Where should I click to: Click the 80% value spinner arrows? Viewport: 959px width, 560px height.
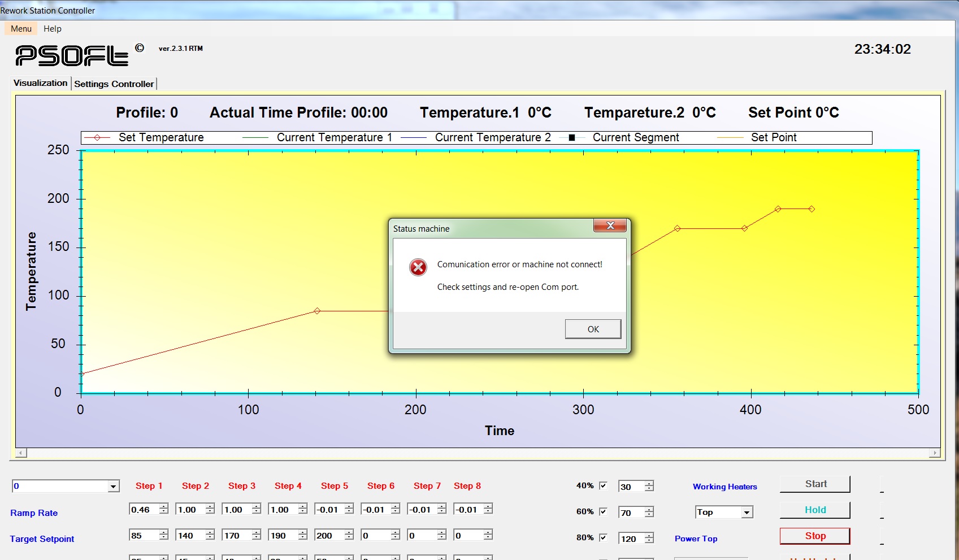[649, 539]
